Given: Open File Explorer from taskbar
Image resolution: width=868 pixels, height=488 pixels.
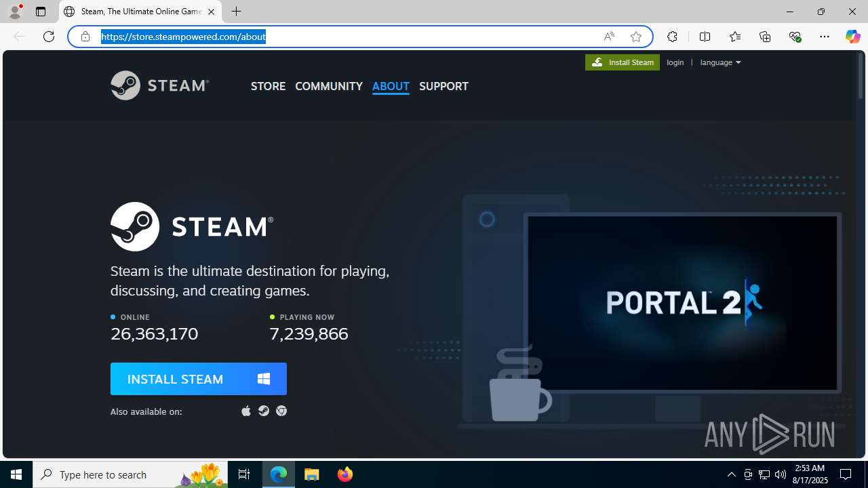Looking at the screenshot, I should pos(312,474).
